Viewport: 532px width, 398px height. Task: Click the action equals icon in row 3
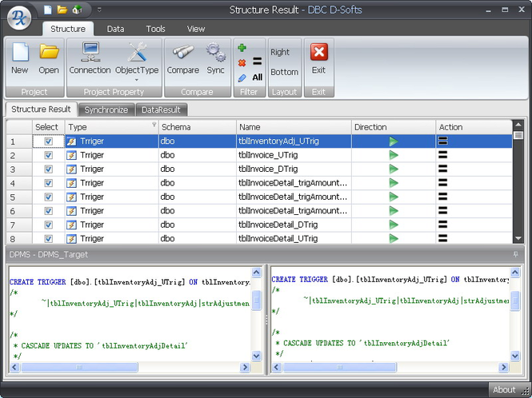(442, 169)
